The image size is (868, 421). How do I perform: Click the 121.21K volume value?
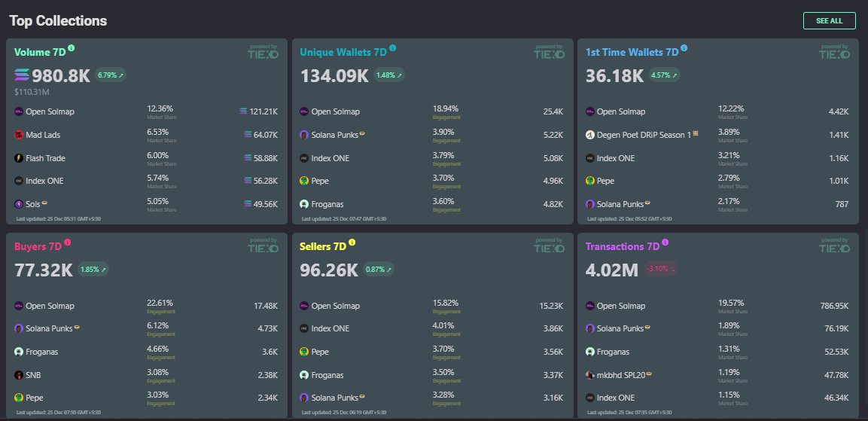263,111
